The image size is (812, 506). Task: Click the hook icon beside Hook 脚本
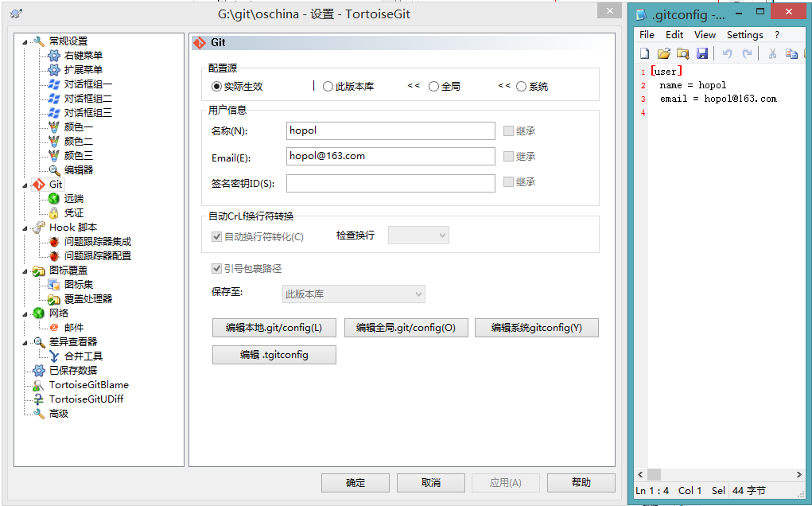pos(39,228)
